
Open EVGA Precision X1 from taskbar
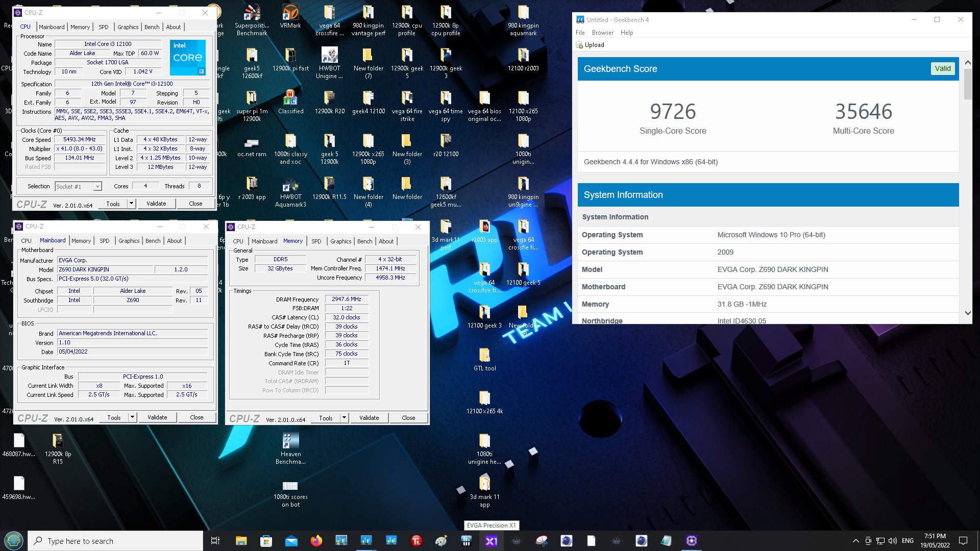[x=492, y=541]
